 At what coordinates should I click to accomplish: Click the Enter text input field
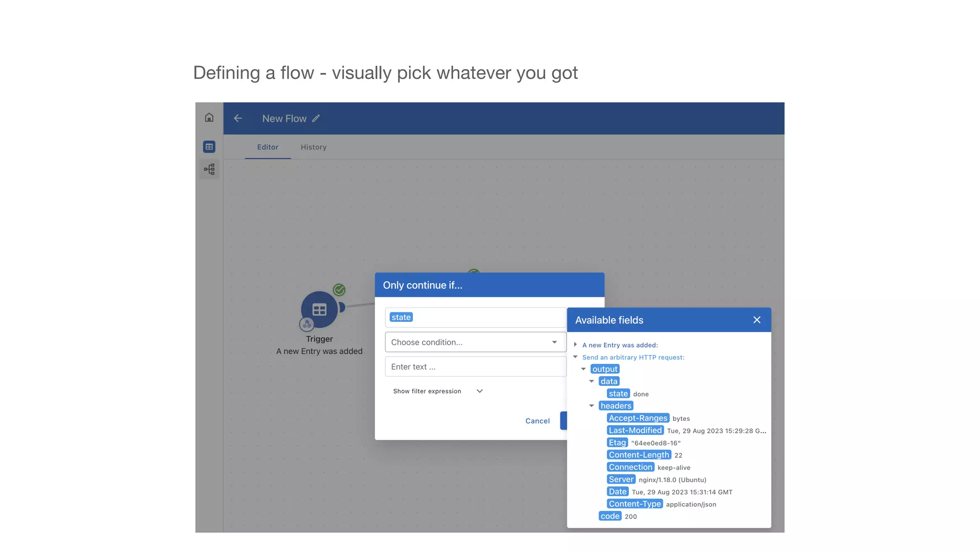475,367
